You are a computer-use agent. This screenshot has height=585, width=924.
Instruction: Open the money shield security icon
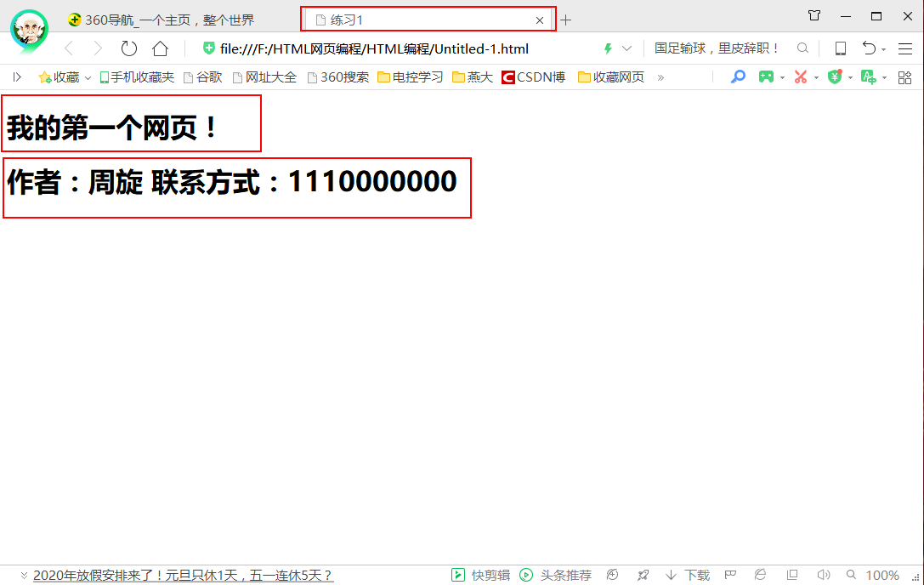(x=833, y=77)
